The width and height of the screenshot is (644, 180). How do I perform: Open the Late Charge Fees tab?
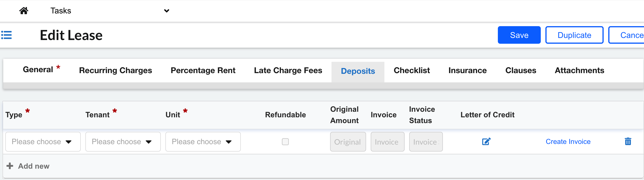click(x=288, y=71)
